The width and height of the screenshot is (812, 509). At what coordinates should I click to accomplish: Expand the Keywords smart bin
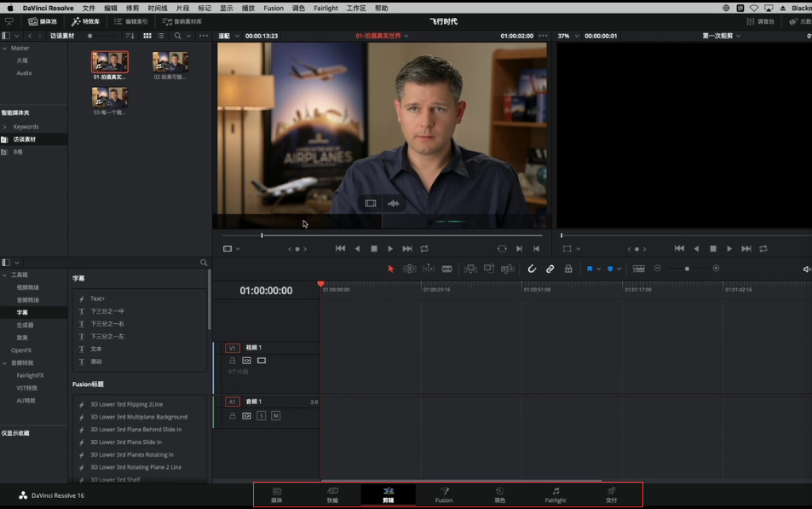click(4, 126)
